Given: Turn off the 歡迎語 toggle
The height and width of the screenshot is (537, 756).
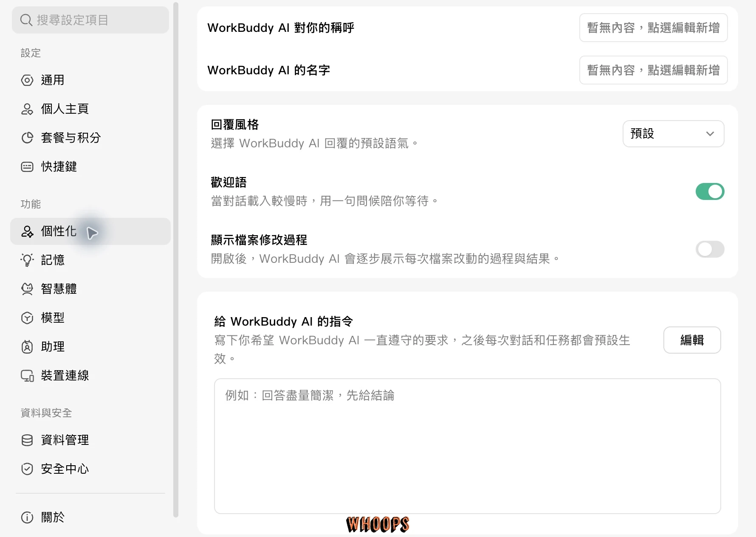Looking at the screenshot, I should coord(710,191).
